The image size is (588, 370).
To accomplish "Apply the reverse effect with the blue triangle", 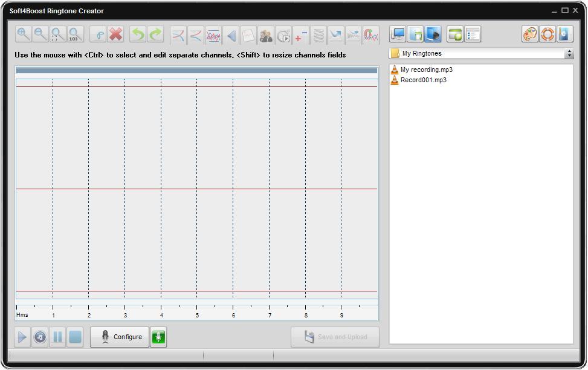I will pyautogui.click(x=231, y=35).
